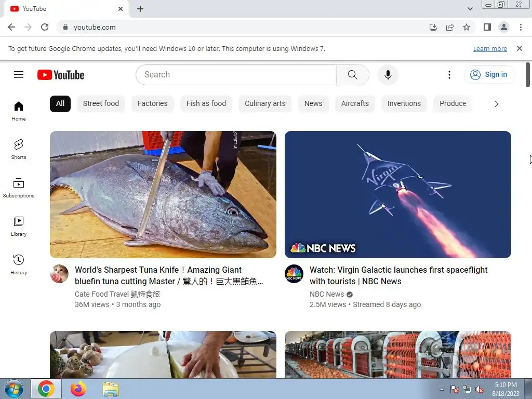Show hidden system tray icons
The width and height of the screenshot is (532, 399).
click(442, 390)
